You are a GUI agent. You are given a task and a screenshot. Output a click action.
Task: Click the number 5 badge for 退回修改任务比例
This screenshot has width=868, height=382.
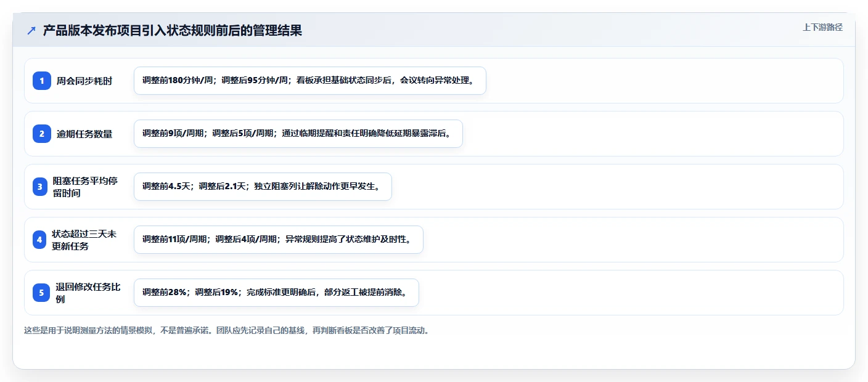(41, 293)
